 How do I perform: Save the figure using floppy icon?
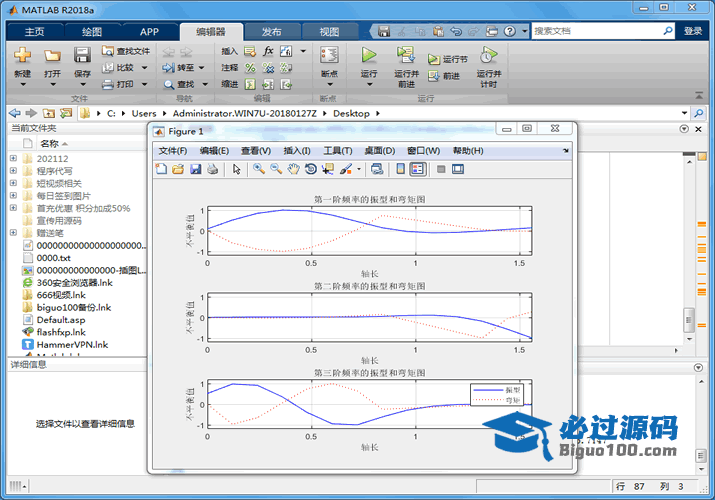click(x=196, y=169)
